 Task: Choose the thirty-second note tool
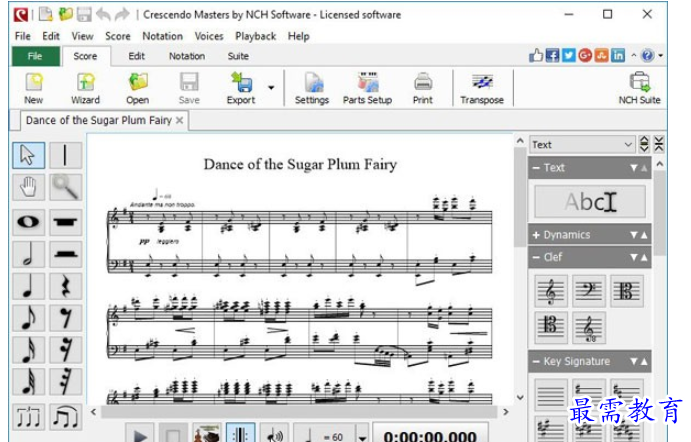coord(29,382)
